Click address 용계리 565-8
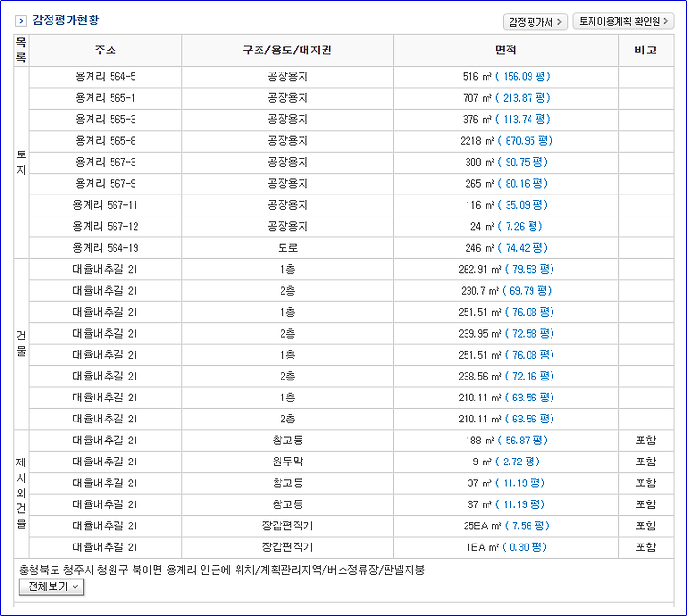Viewport: 687px width, 616px height. 106,141
